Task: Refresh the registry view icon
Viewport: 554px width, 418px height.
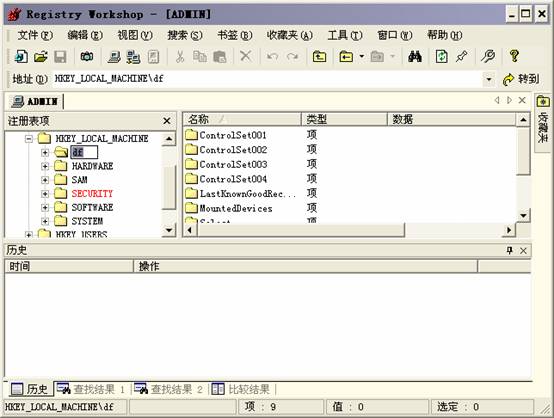Action: (442, 57)
